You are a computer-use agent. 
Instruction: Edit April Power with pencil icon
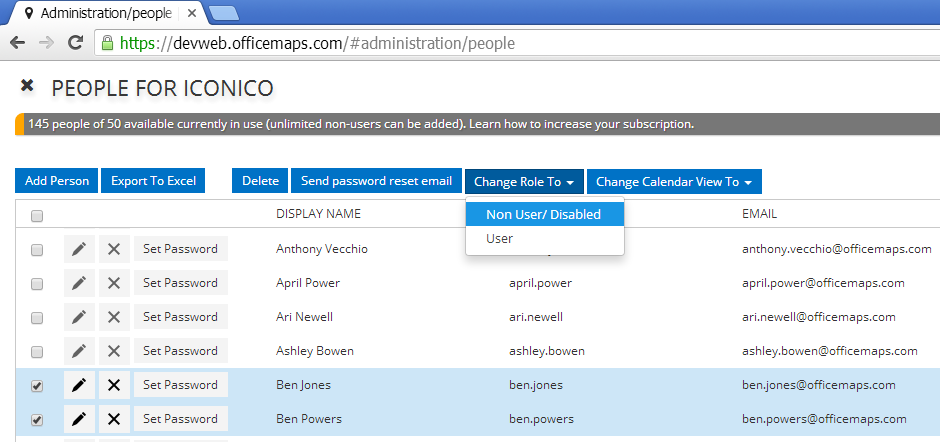[x=79, y=283]
